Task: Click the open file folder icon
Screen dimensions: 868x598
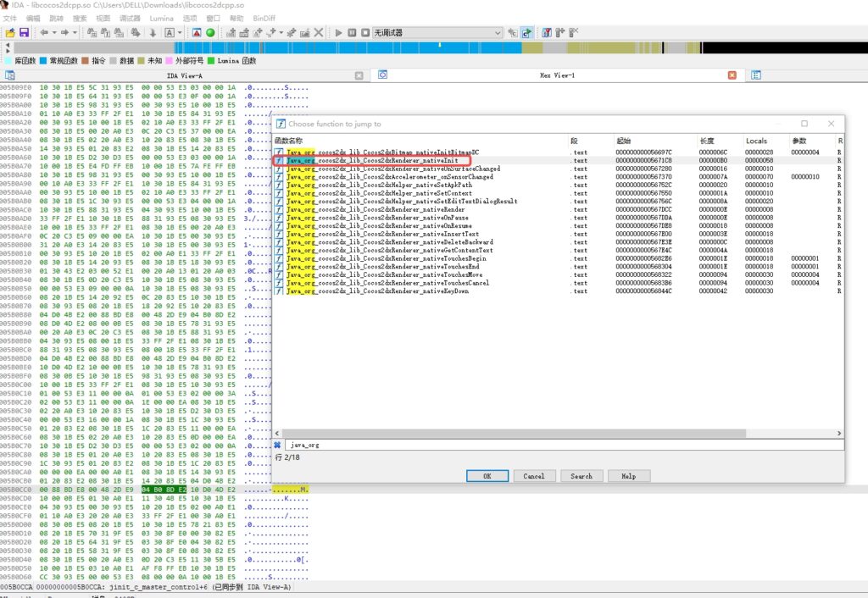Action: (x=10, y=32)
